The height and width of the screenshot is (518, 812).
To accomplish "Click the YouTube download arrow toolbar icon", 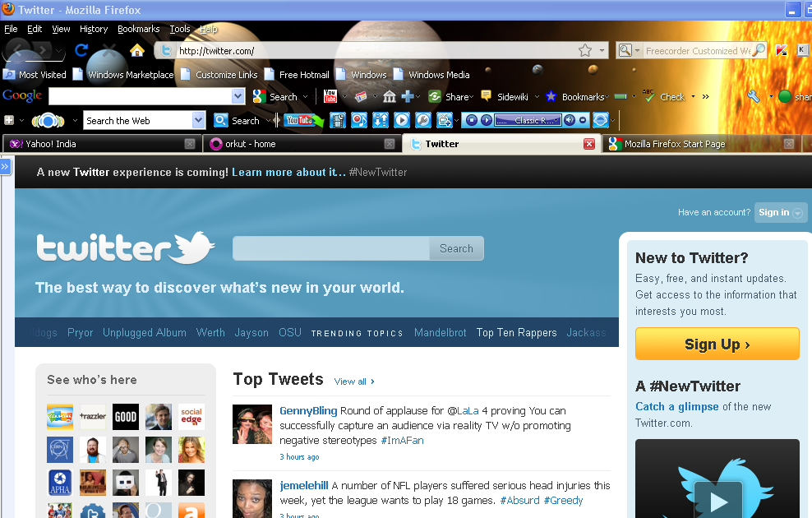I will click(x=304, y=121).
